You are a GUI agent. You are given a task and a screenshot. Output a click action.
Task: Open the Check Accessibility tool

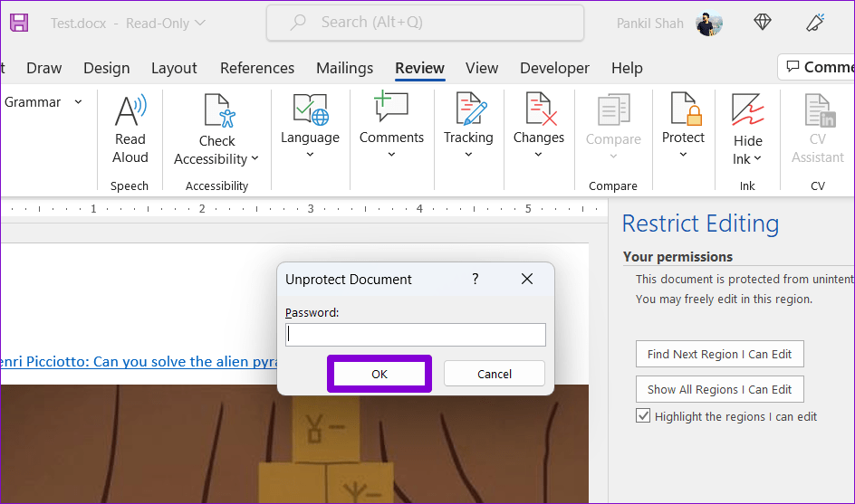[x=217, y=112]
